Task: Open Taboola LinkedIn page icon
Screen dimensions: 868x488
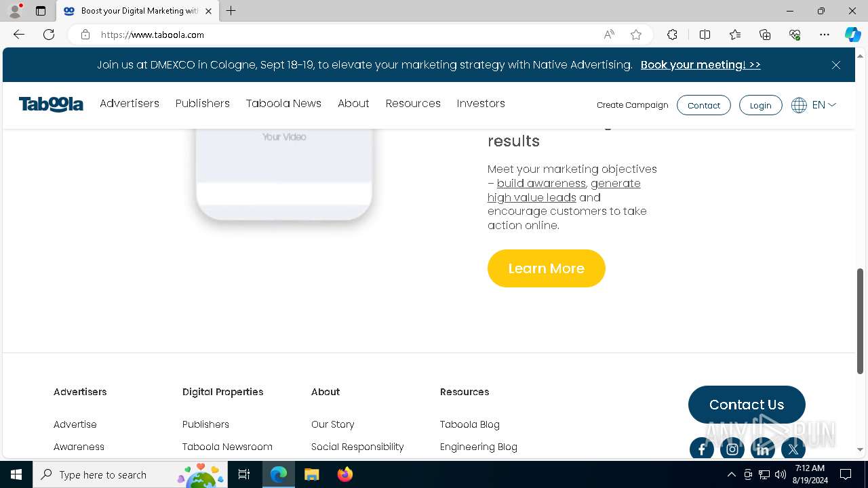Action: (x=763, y=449)
